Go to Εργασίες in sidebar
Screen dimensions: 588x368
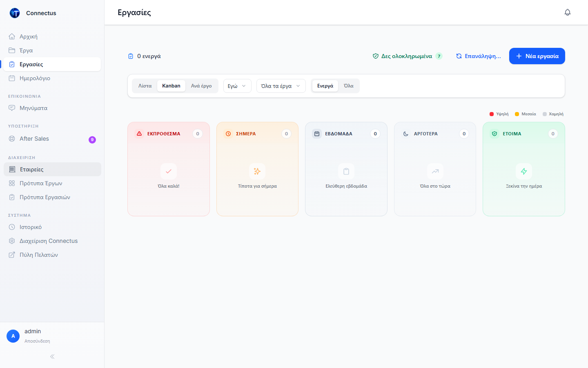pos(52,64)
